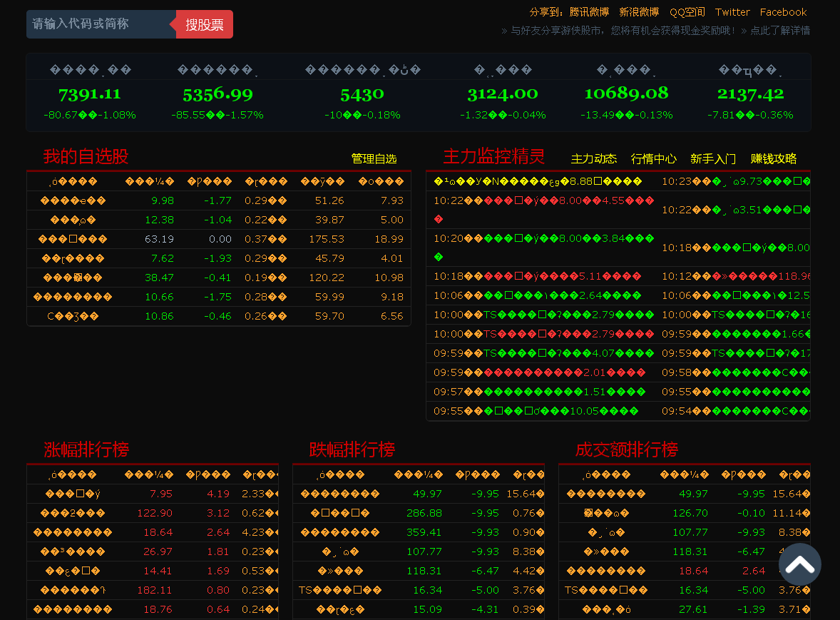Share page via Twitter link
The height and width of the screenshot is (620, 840).
[x=732, y=12]
